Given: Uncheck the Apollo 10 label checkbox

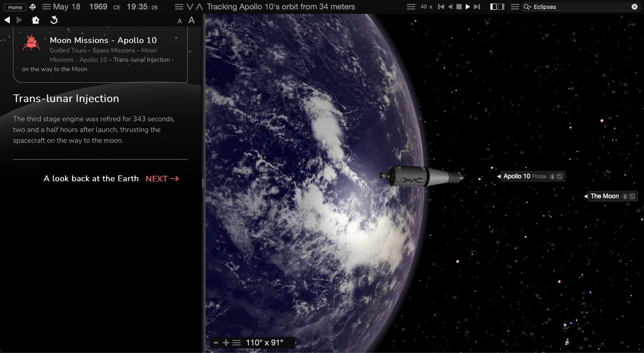Looking at the screenshot, I should 560,176.
